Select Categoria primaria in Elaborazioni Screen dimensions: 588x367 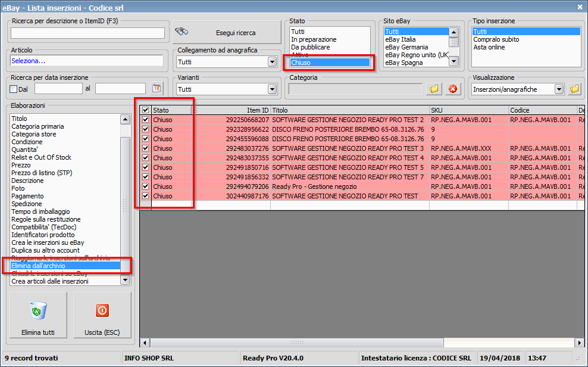[x=65, y=126]
